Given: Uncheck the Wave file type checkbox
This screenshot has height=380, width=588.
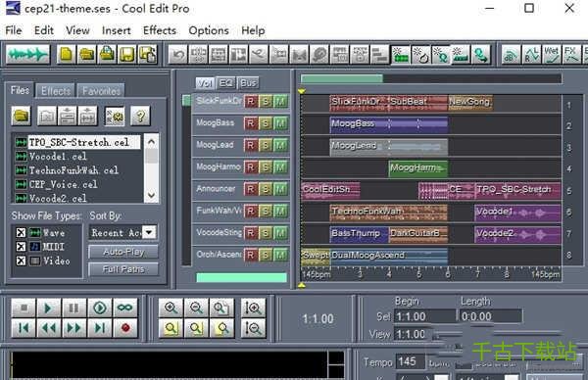Looking at the screenshot, I should click(21, 233).
